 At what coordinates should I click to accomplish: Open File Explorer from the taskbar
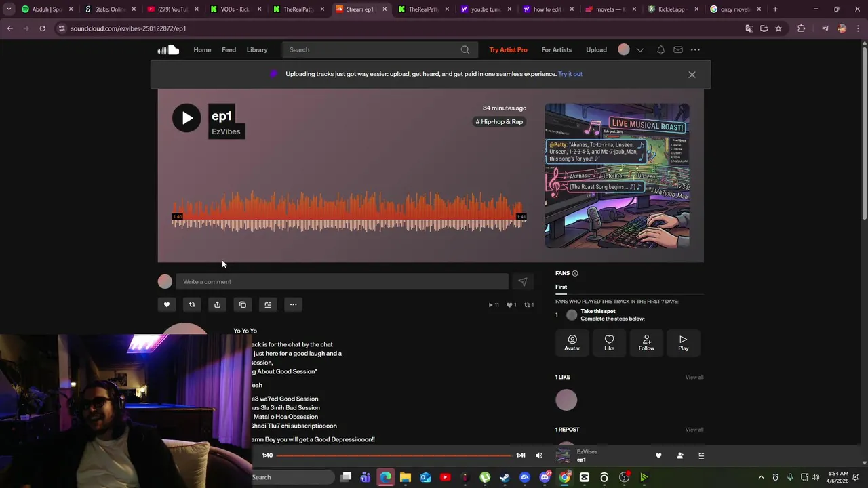point(406,477)
